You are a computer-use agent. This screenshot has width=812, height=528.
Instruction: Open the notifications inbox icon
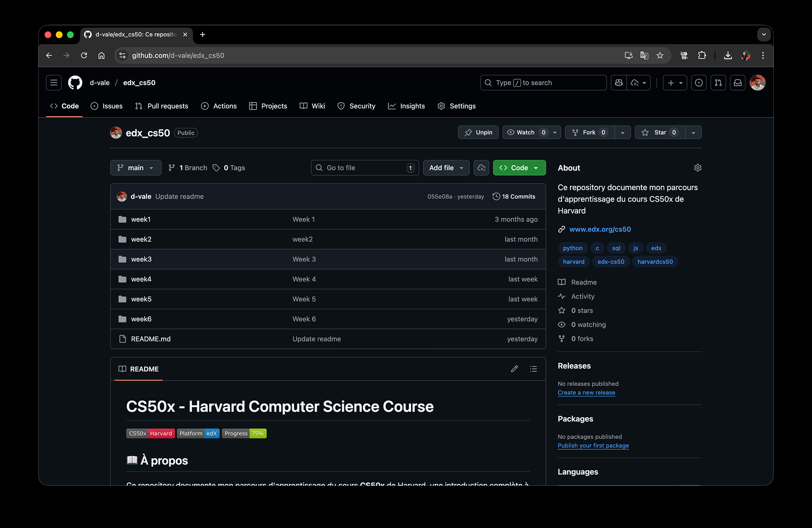click(x=738, y=83)
